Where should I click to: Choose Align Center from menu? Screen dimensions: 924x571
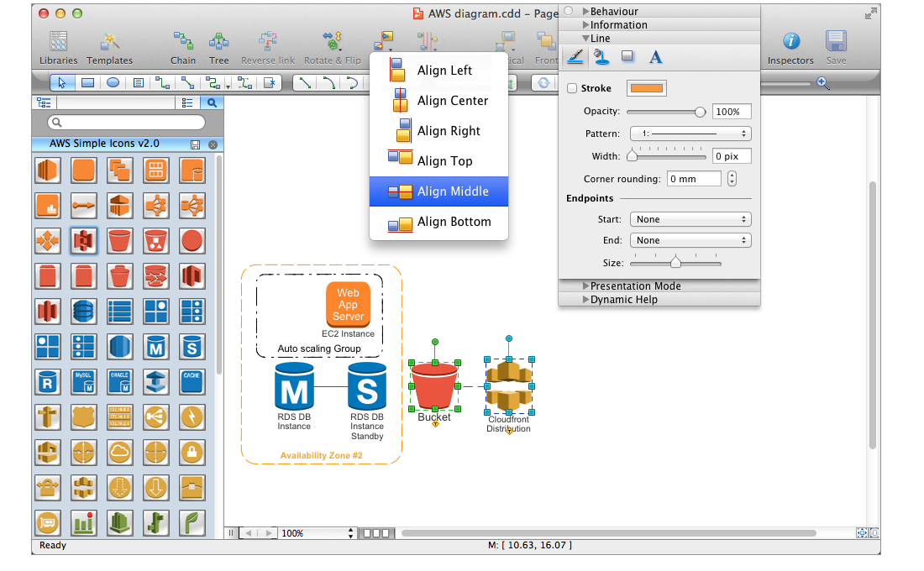pyautogui.click(x=438, y=101)
